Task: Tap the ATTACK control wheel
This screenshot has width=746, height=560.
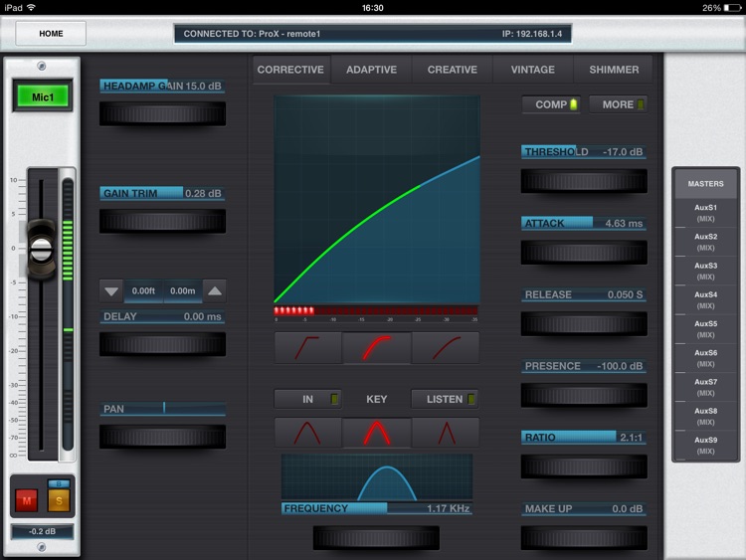Action: [x=584, y=253]
